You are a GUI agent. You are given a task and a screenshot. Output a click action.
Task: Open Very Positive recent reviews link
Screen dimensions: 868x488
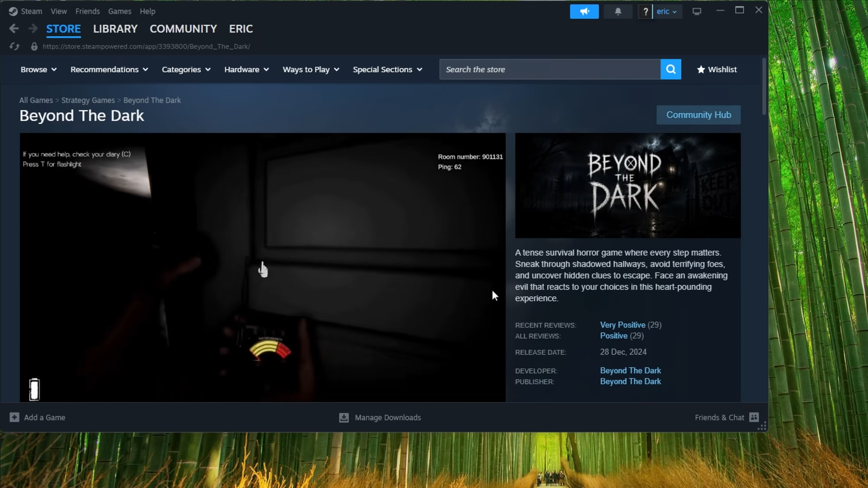click(x=623, y=325)
